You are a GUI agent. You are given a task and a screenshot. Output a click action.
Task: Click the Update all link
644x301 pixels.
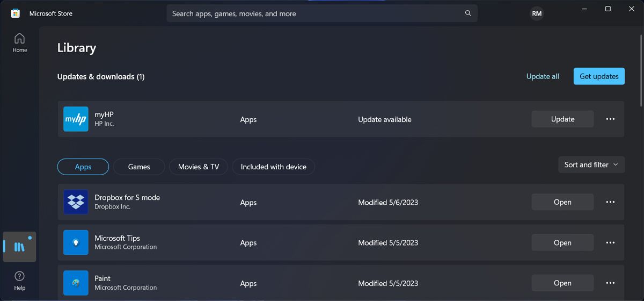pos(543,76)
